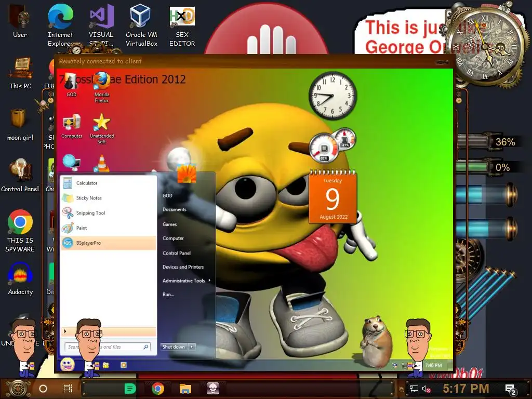Click the Tuesday 9 August calendar gadget
Screen dimensions: 532x399
(333, 198)
